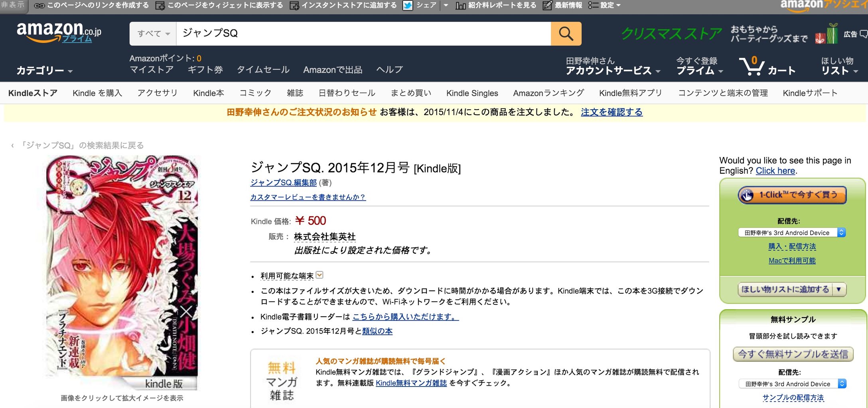Open マイストア link
The image size is (868, 408).
click(152, 70)
